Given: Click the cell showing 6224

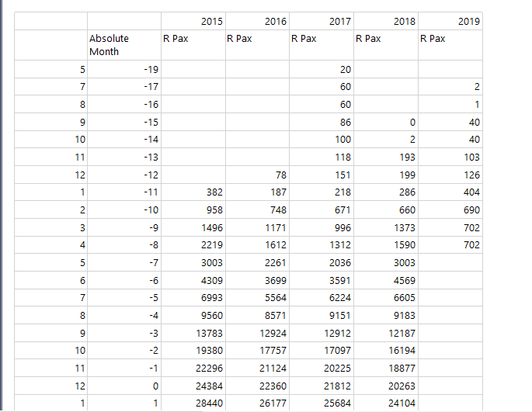Looking at the screenshot, I should tap(322, 298).
